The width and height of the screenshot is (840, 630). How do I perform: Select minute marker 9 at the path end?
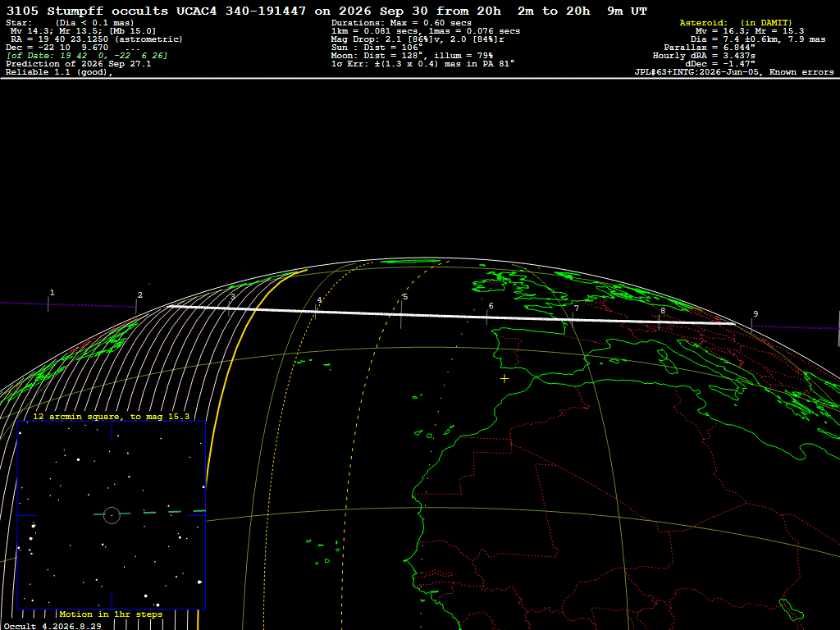[x=756, y=314]
